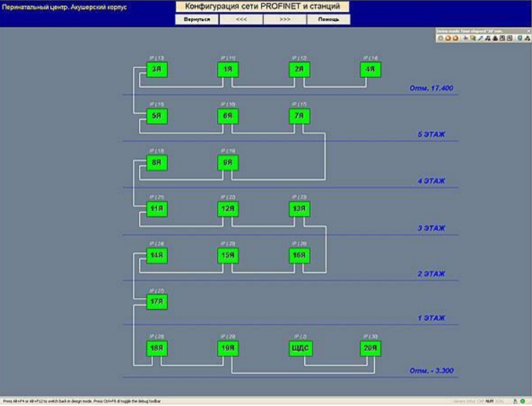Go to next screen with >>> button
The image size is (532, 406).
pos(285,19)
